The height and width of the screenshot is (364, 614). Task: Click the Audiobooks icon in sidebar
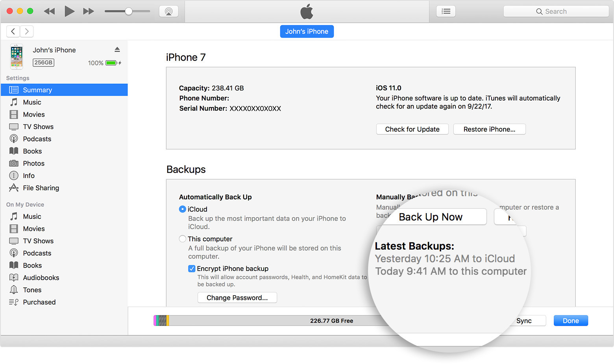[x=14, y=277]
